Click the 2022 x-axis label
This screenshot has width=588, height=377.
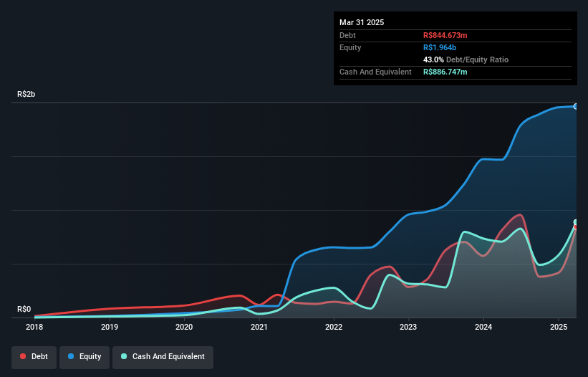(x=334, y=327)
